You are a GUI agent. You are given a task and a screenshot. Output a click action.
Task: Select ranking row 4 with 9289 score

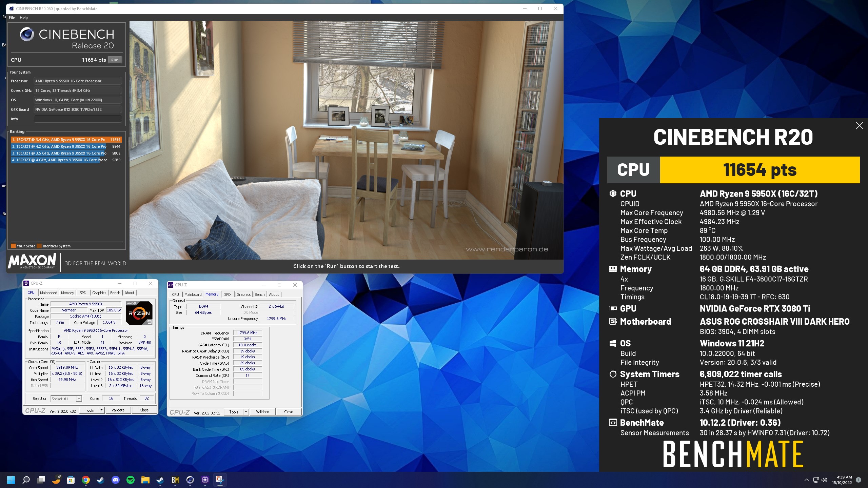pos(66,160)
